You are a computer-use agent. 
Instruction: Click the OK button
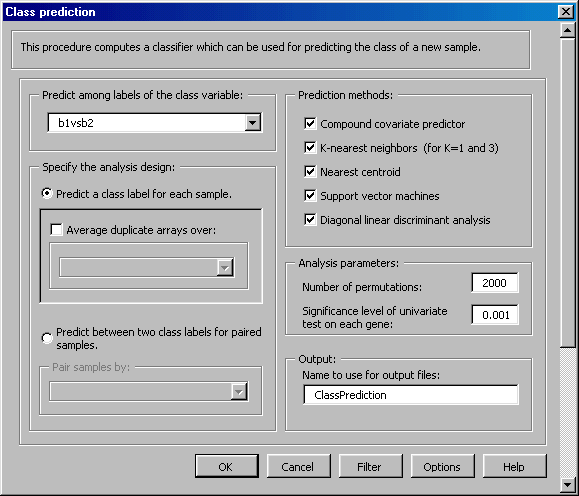[227, 466]
